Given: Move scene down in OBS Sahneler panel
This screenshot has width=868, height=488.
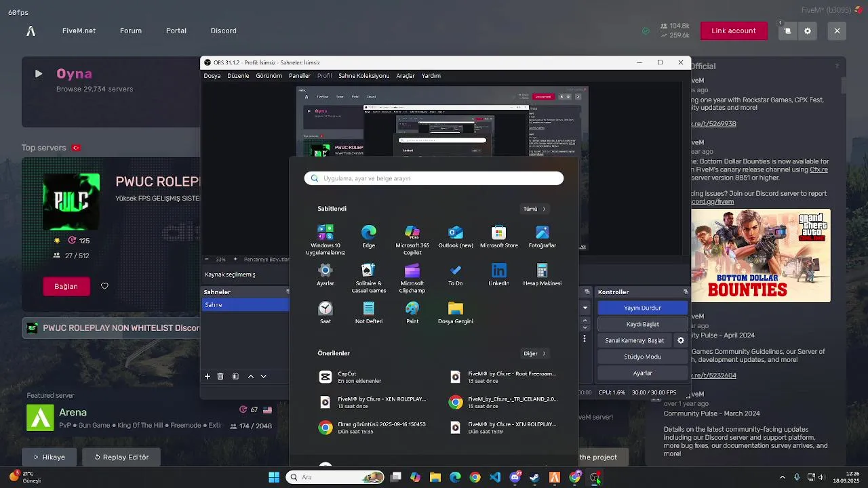Looking at the screenshot, I should click(x=264, y=376).
